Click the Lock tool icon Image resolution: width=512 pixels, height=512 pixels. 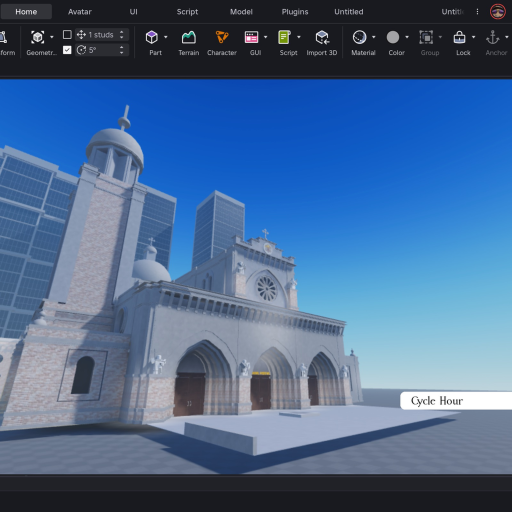[459, 37]
